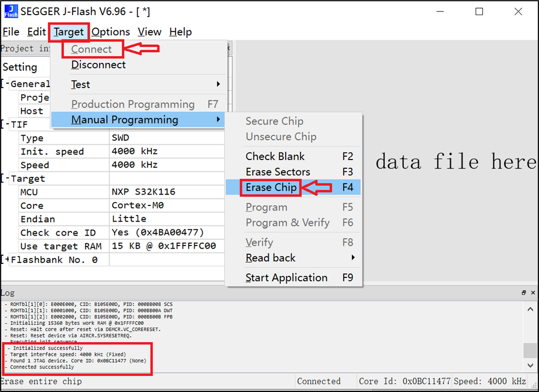539x392 pixels.
Task: Click the Log scrollbar thumb
Action: (530, 350)
